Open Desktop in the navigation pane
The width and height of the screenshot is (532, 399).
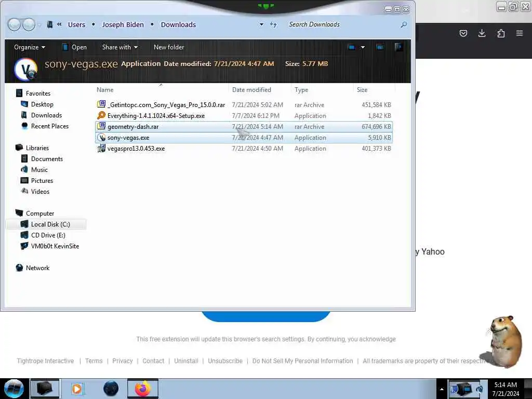(x=42, y=104)
